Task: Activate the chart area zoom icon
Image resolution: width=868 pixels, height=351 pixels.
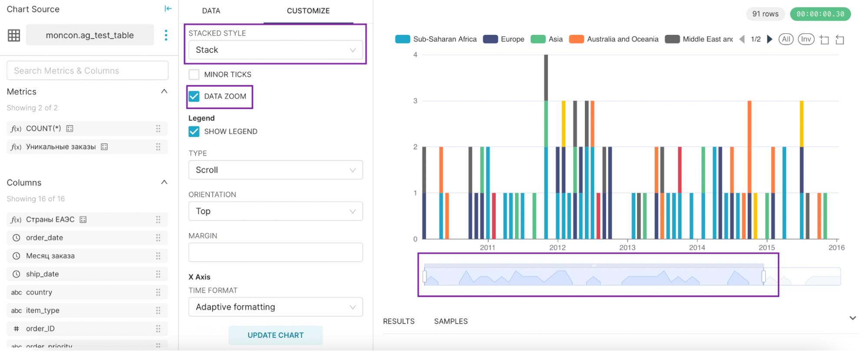Action: coord(824,40)
